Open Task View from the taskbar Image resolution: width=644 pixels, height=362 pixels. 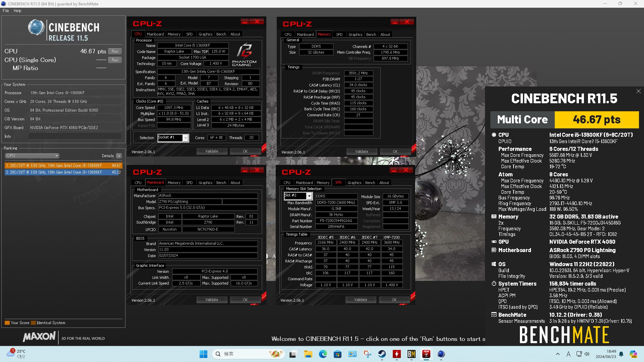293,354
